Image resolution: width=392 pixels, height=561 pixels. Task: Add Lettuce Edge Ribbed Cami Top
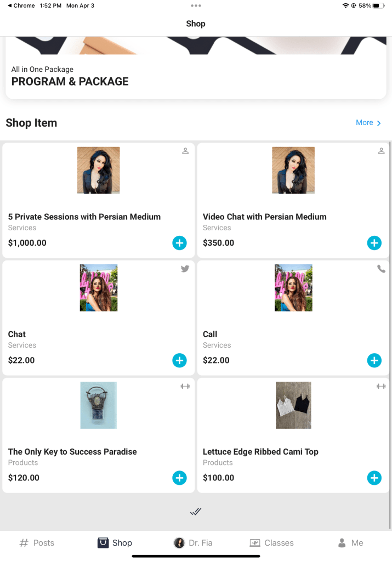pos(374,478)
